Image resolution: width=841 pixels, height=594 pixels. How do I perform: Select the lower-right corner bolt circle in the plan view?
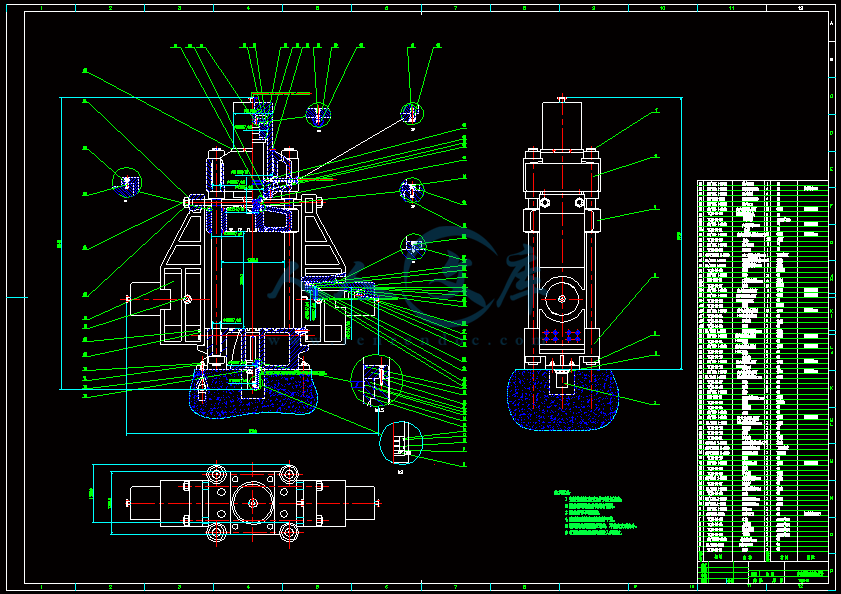point(289,532)
